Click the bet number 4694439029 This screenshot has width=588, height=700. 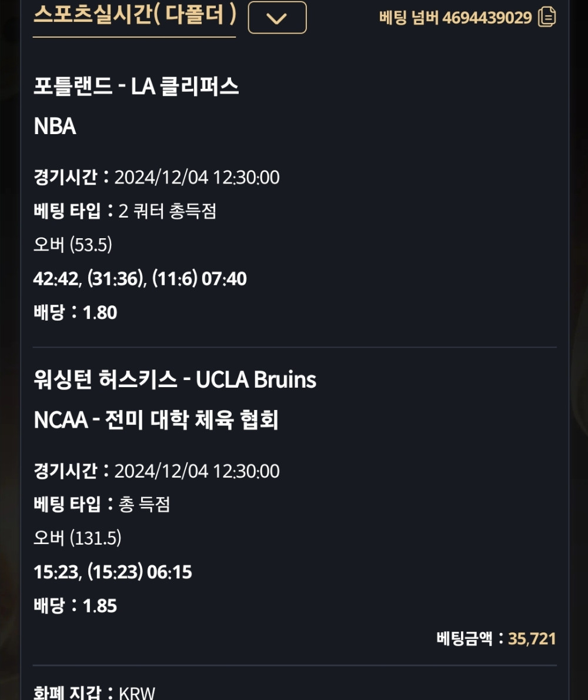[487, 18]
